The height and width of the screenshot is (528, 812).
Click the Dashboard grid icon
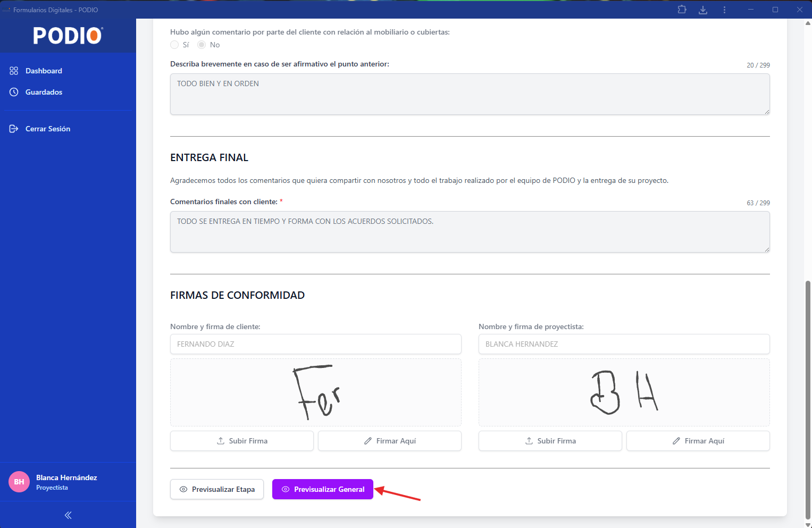tap(14, 71)
